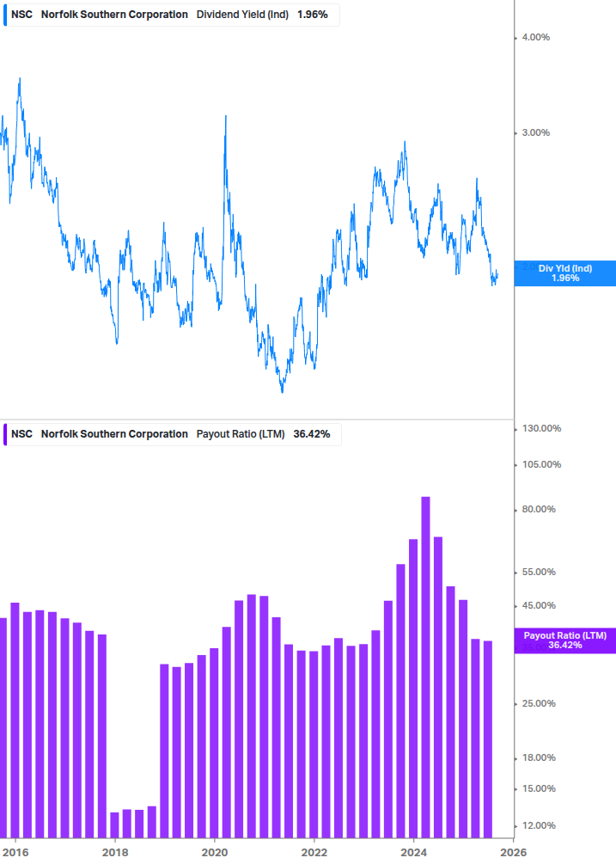Click the 2018 year label on the time axis
This screenshot has height=864, width=616.
click(115, 853)
